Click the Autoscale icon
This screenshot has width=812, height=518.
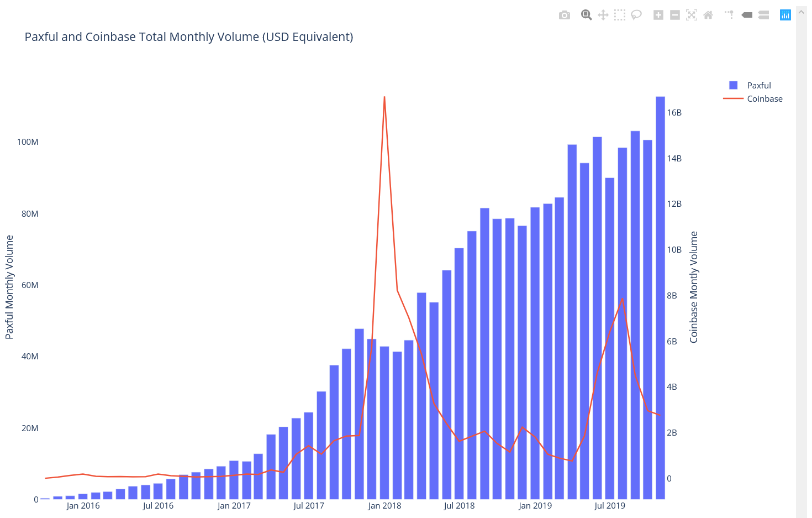click(692, 15)
